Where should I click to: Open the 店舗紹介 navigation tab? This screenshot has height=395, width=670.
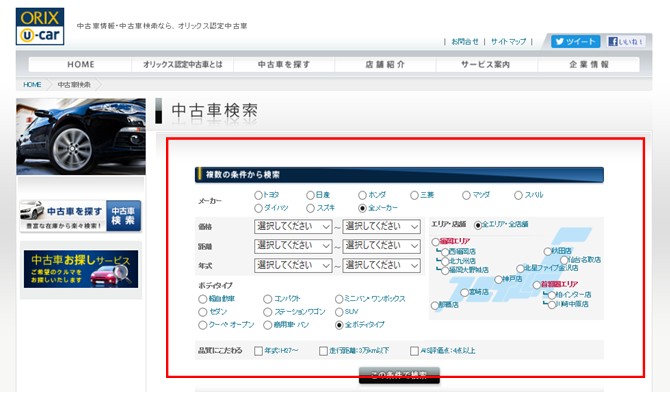point(385,65)
